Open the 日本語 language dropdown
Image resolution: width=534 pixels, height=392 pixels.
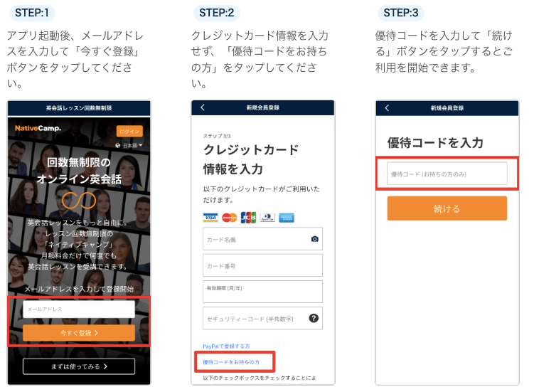coord(132,146)
